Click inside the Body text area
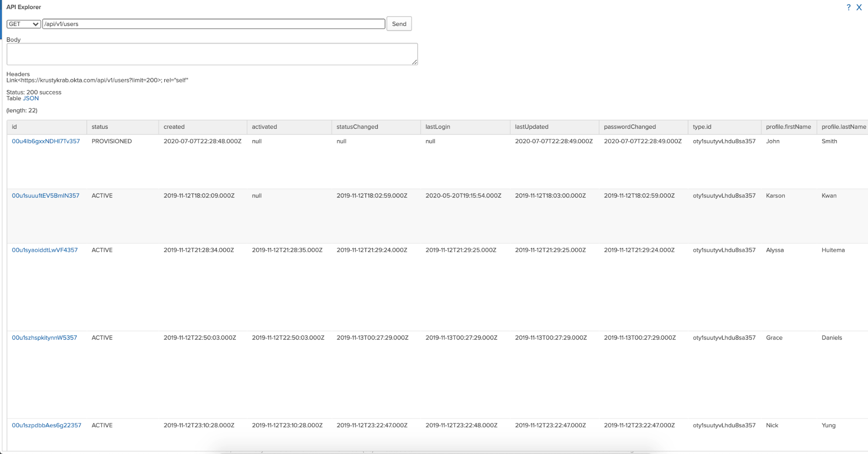868x454 pixels. [x=212, y=54]
